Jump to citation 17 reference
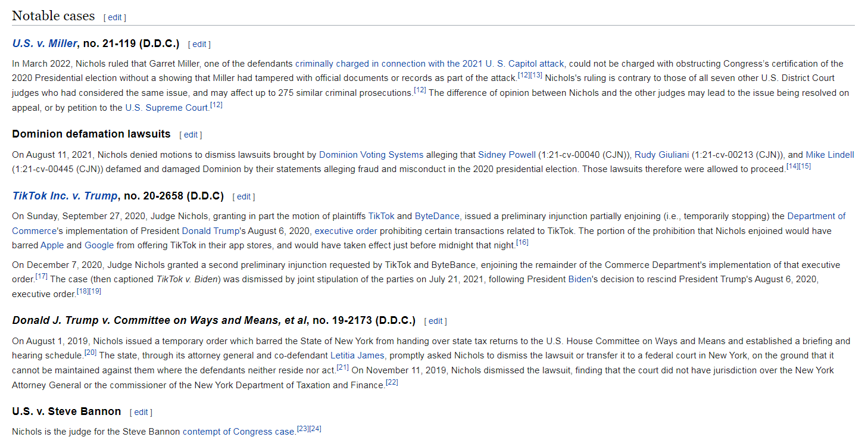 [42, 277]
